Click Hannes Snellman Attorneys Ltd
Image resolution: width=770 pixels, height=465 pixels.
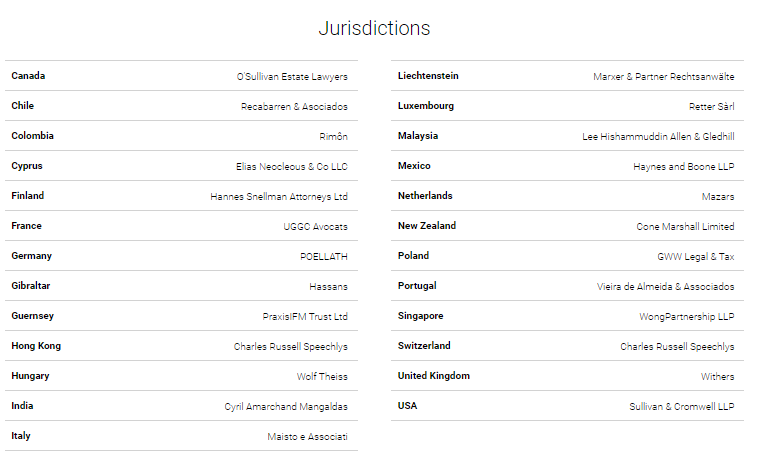(279, 196)
